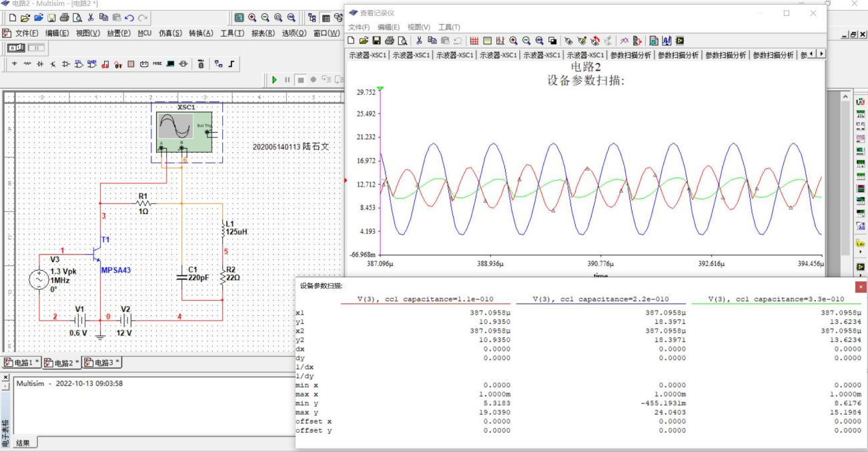Toggle black/white graph background

(x=552, y=40)
